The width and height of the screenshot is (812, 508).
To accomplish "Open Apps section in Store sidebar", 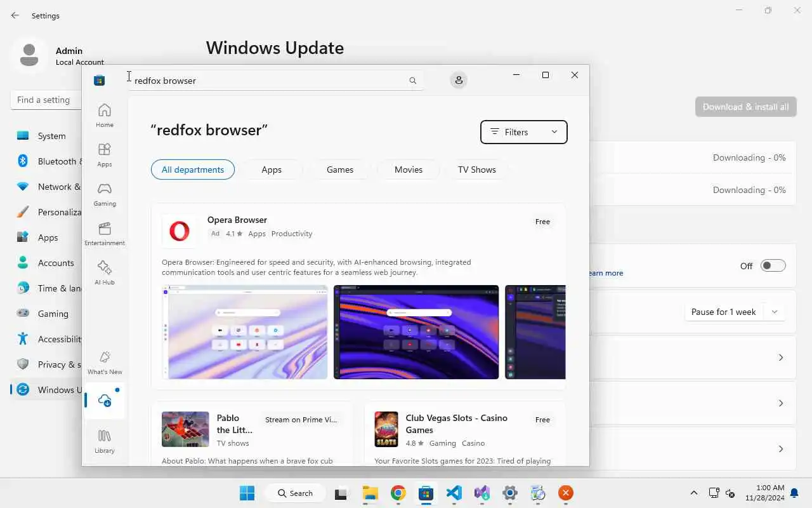I will tap(105, 155).
